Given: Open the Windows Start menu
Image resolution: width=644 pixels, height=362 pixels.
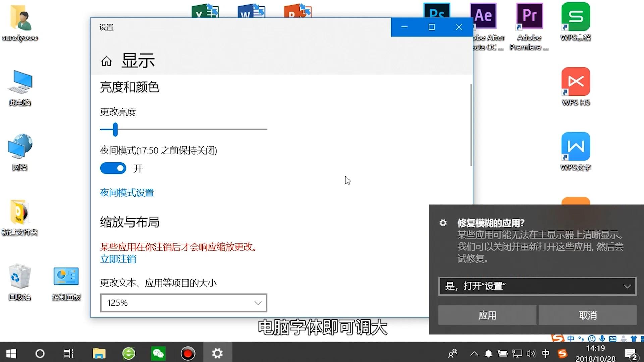Looking at the screenshot, I should point(11,353).
